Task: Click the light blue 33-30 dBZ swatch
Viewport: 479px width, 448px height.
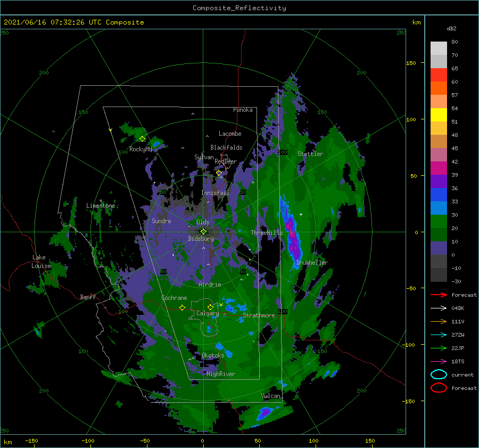Action: 439,208
